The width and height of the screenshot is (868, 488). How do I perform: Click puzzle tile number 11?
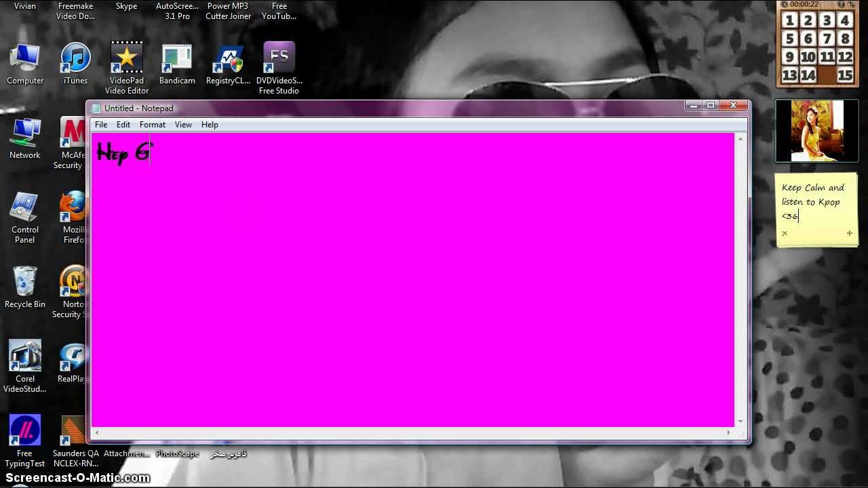point(827,57)
